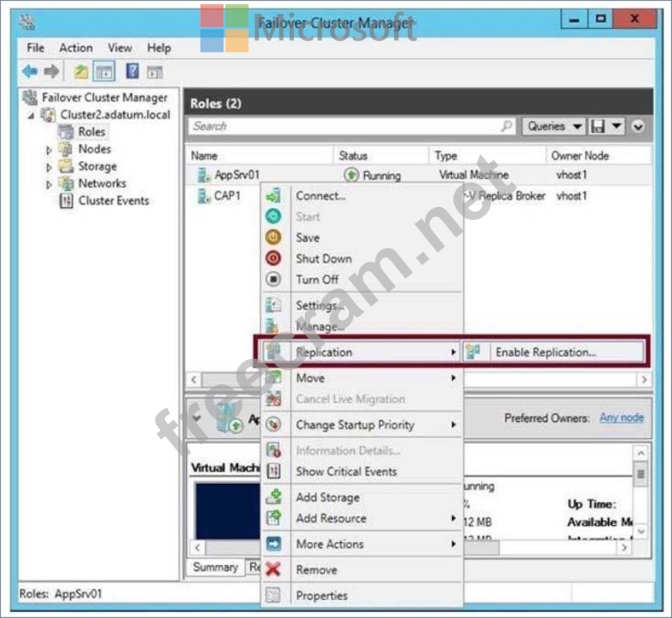
Task: Click the Enable Replication submenu icon
Action: pos(473,352)
